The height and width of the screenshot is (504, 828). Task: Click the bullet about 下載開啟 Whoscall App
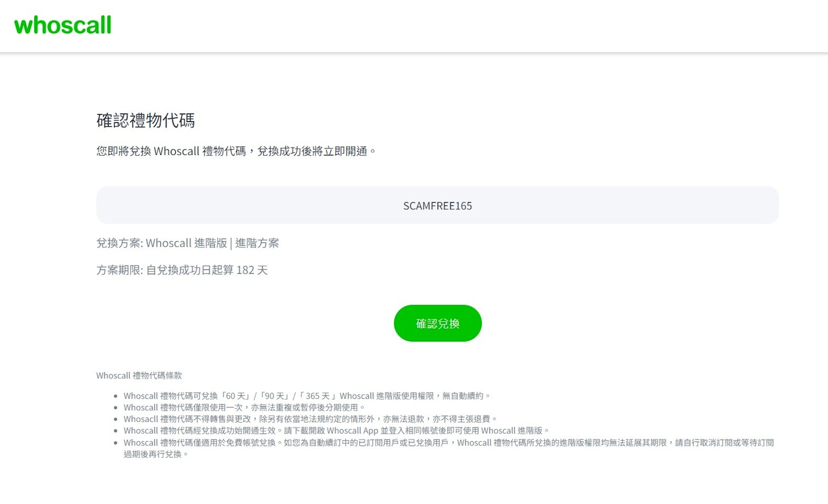[336, 431]
